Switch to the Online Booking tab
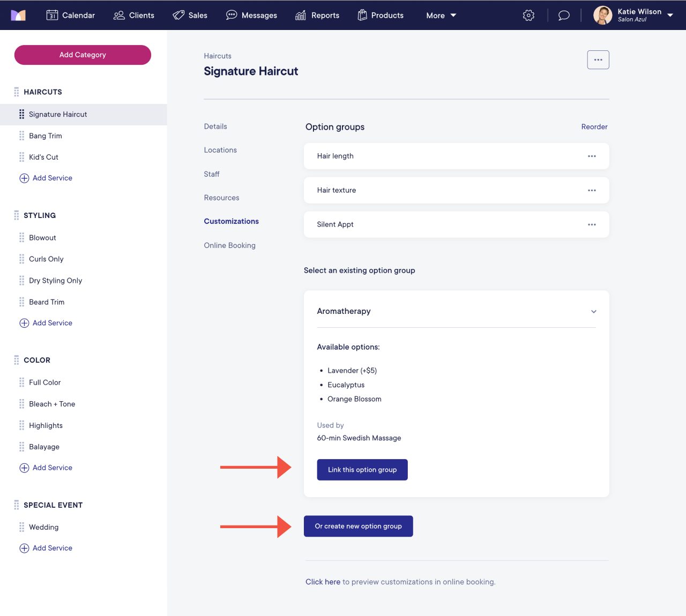Screen dimensions: 686x616 tap(229, 245)
